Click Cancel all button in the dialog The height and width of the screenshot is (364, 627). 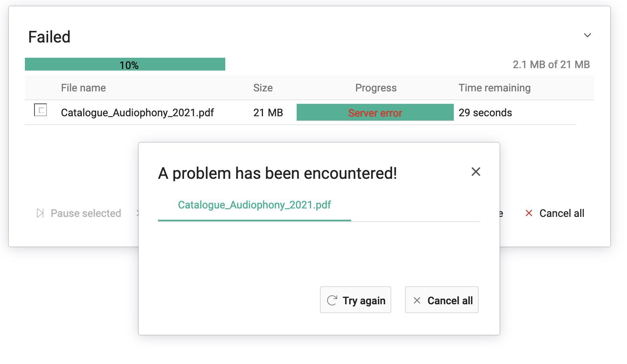click(442, 300)
